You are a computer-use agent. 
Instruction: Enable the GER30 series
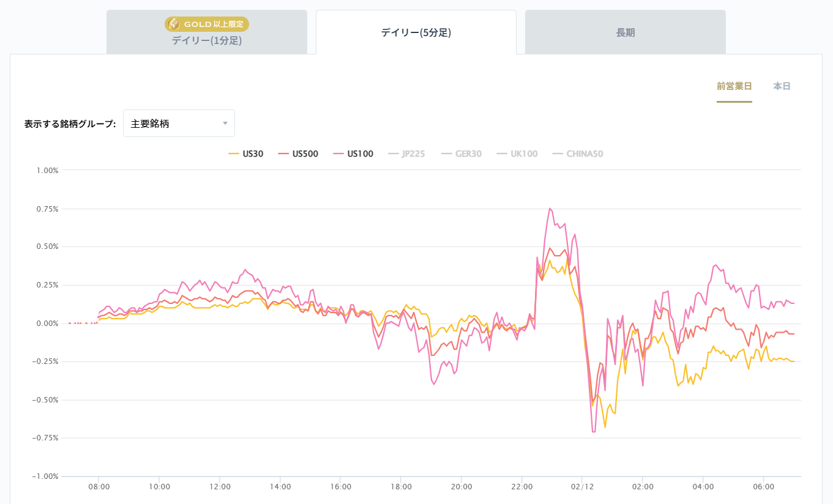(x=468, y=154)
